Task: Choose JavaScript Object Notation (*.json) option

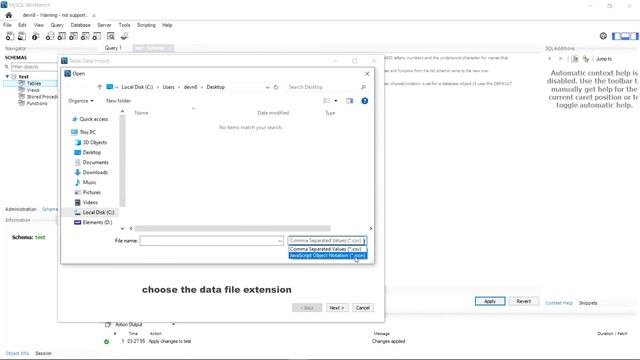Action: click(327, 255)
